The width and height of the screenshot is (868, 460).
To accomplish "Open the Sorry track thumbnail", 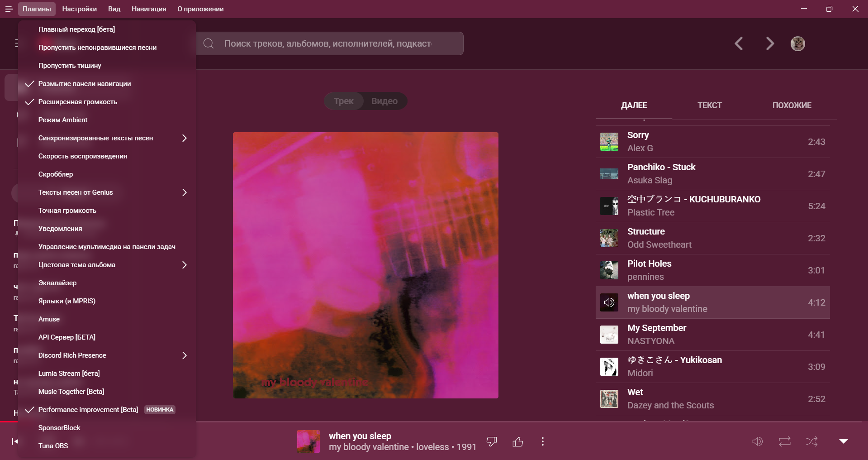I will pyautogui.click(x=609, y=142).
